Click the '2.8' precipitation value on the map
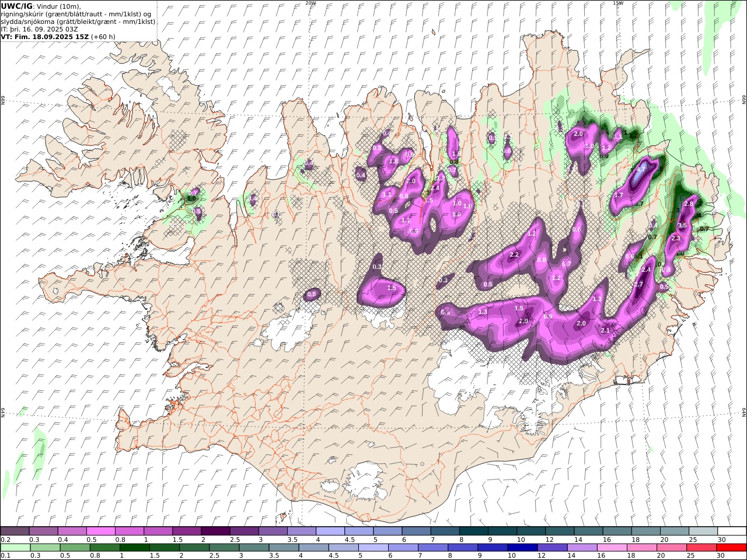The width and height of the screenshot is (747, 560). (689, 204)
